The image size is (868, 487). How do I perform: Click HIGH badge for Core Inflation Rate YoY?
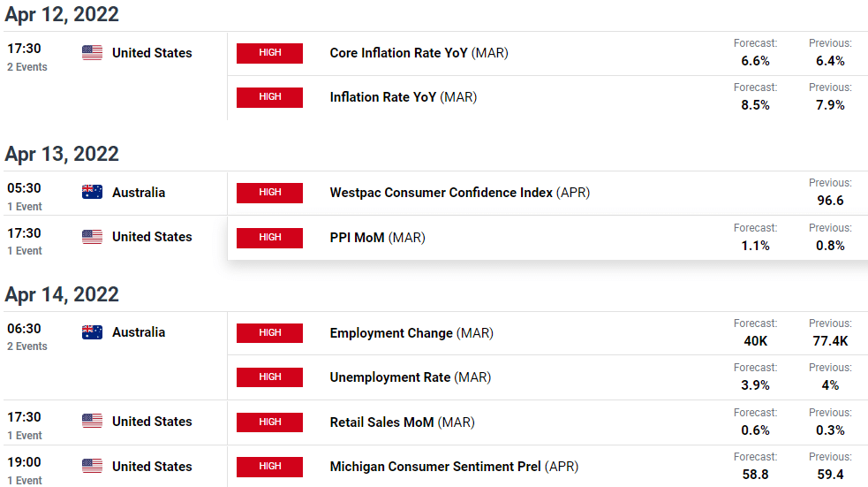pyautogui.click(x=269, y=53)
